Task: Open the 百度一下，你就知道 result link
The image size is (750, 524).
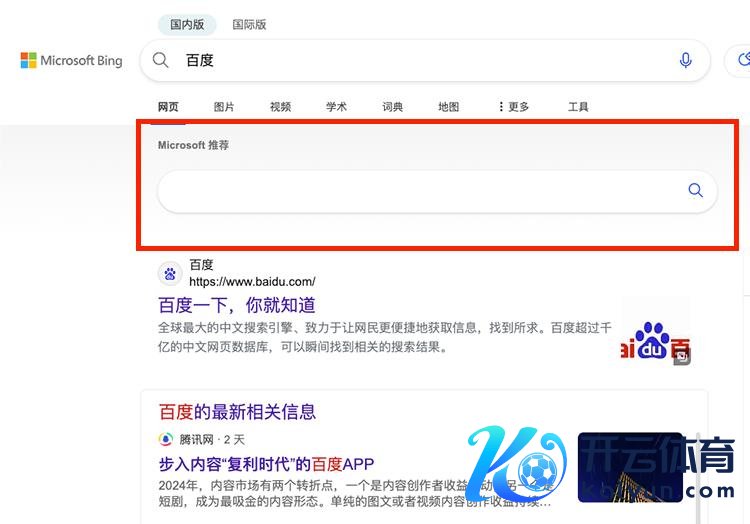Action: 237,305
